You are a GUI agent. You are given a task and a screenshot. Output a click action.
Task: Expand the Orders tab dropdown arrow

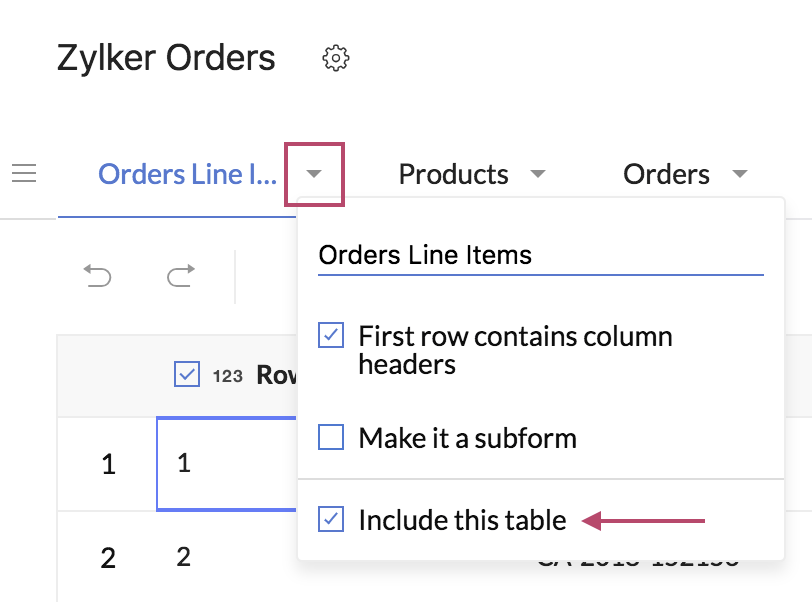740,175
